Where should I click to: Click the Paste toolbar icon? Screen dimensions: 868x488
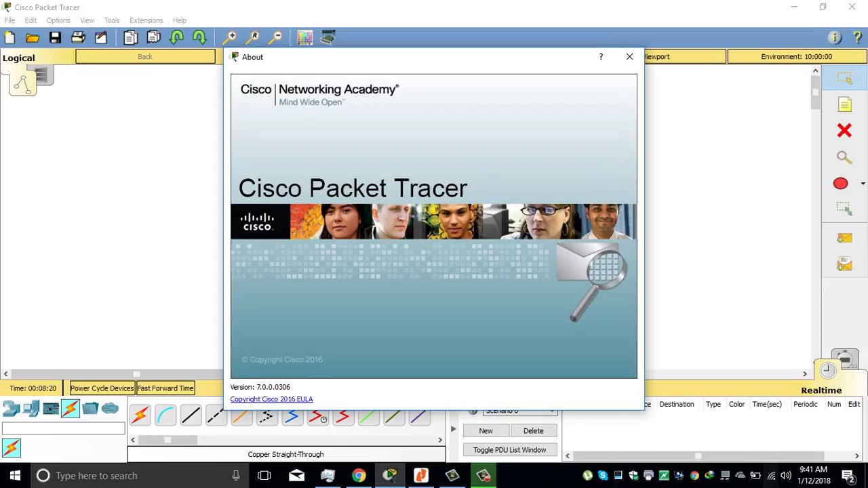point(154,38)
